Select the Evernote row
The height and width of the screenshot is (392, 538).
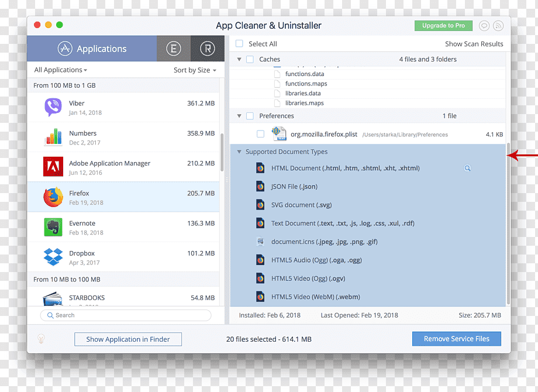(123, 227)
